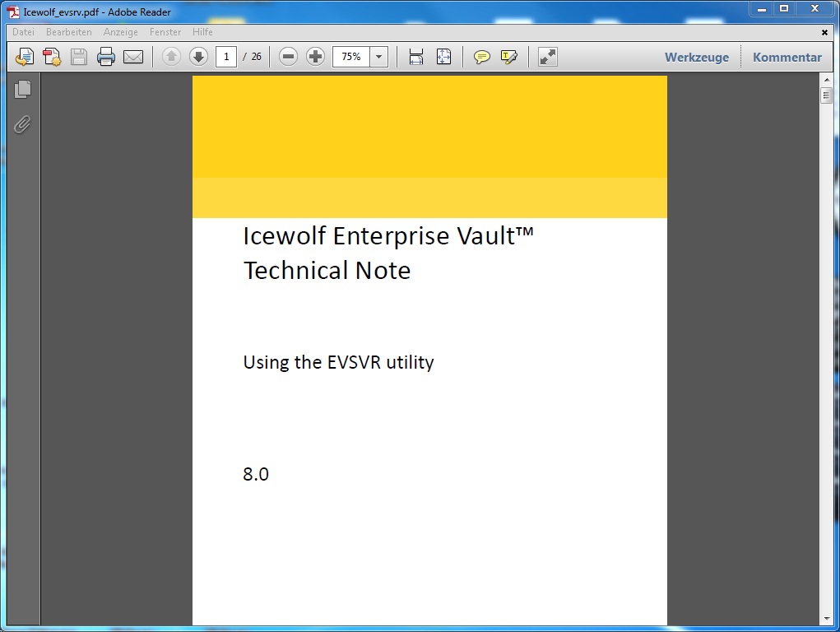840x632 pixels.
Task: Click the '/ 26' page count text
Action: coord(252,57)
